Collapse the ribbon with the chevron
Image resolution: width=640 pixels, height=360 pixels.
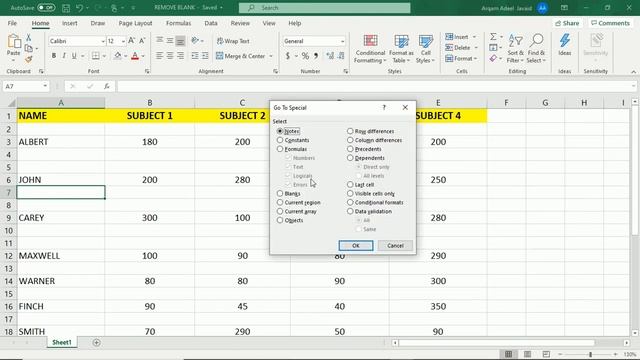[633, 72]
